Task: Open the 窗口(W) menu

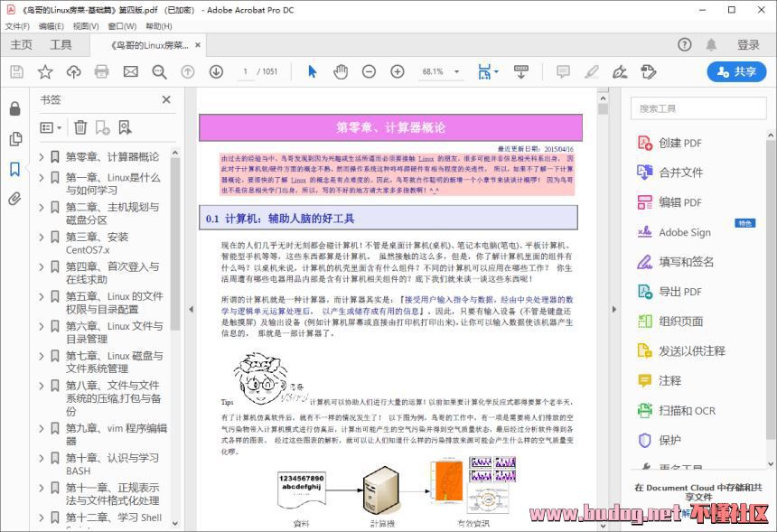Action: [x=122, y=26]
